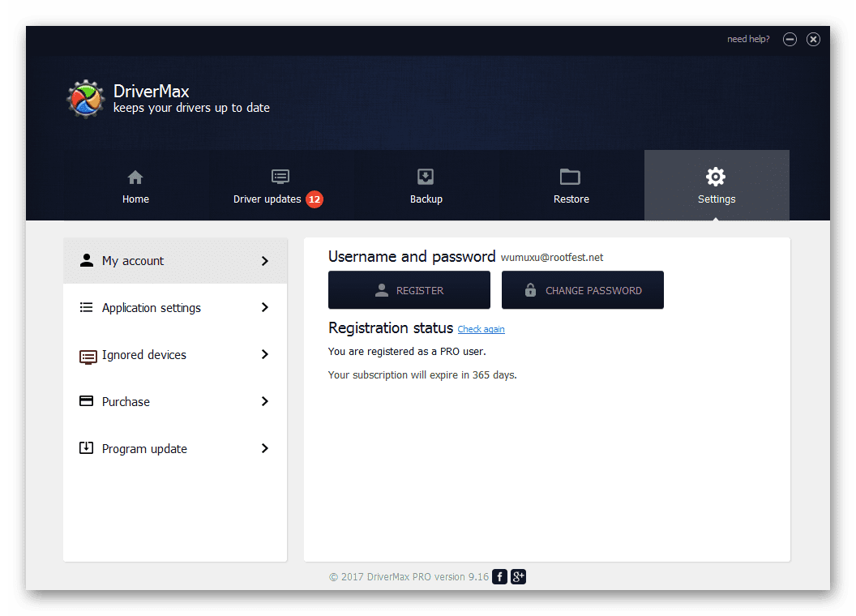The height and width of the screenshot is (616, 856).
Task: Click the Home house icon
Action: coord(135,178)
